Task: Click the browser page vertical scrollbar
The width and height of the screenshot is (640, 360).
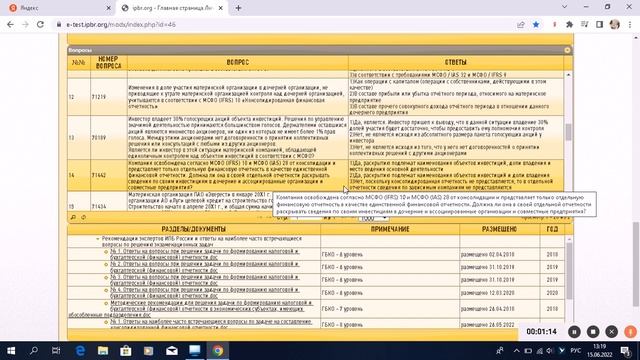Action: click(636, 264)
